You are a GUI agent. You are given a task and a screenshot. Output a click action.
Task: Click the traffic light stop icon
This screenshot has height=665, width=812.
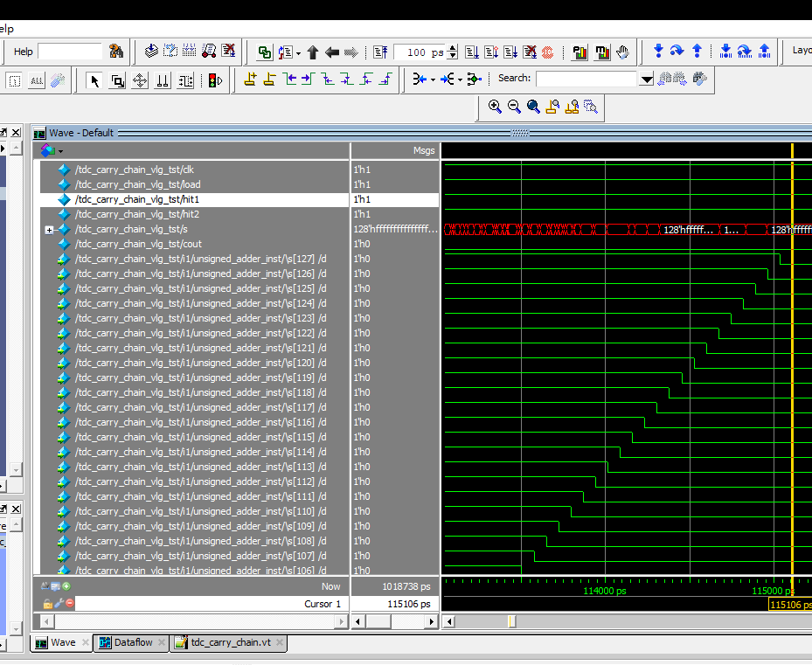click(x=215, y=80)
